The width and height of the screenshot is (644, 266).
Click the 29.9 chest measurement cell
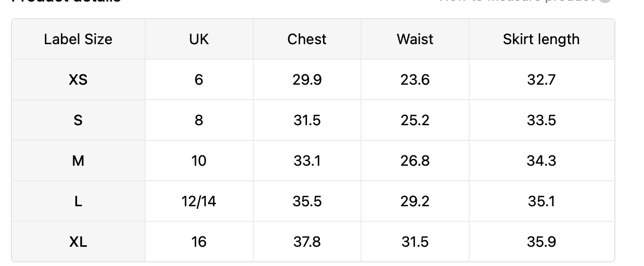click(x=307, y=79)
